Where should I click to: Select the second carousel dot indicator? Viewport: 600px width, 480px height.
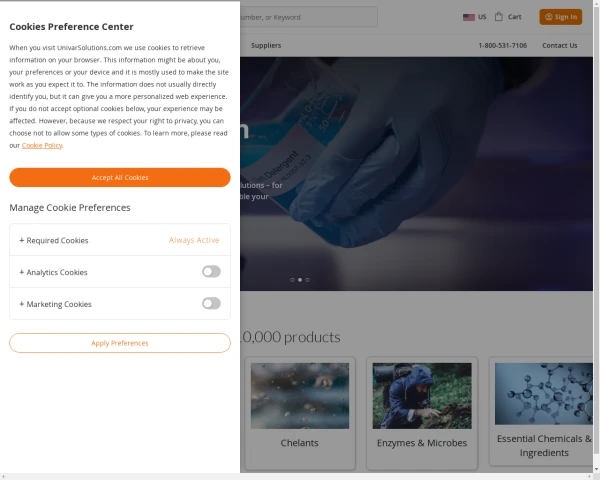[300, 280]
